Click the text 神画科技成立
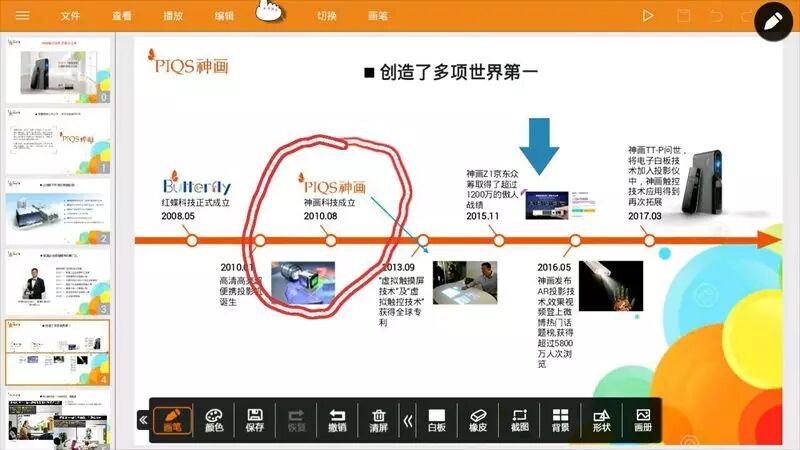 tap(329, 203)
